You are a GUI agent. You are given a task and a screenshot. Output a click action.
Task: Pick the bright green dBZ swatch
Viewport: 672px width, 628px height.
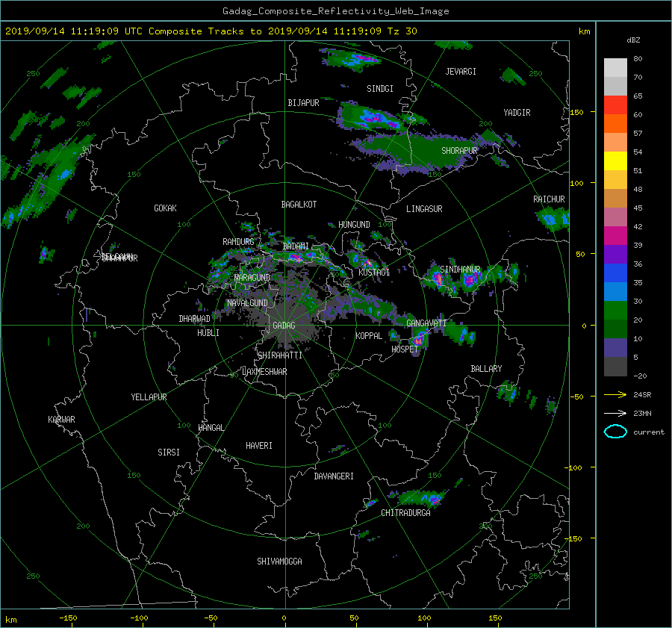pos(615,310)
